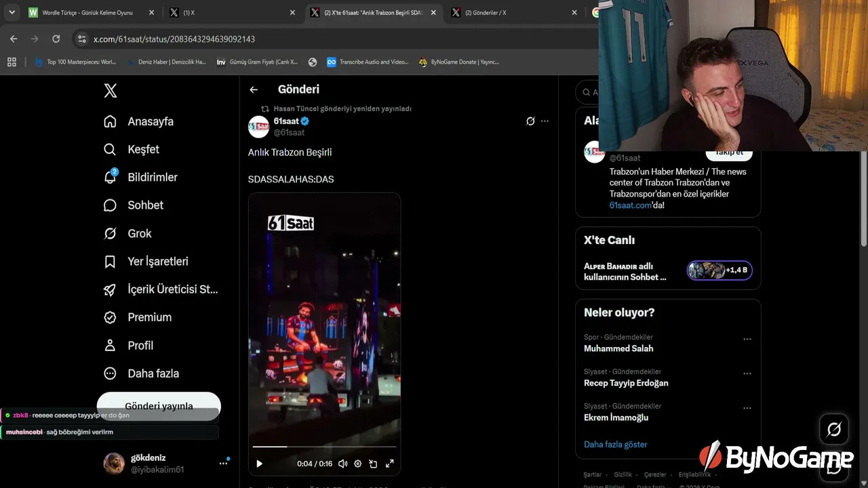The width and height of the screenshot is (868, 488).
Task: Open gökdeniz account menu dots
Action: pyautogui.click(x=223, y=463)
